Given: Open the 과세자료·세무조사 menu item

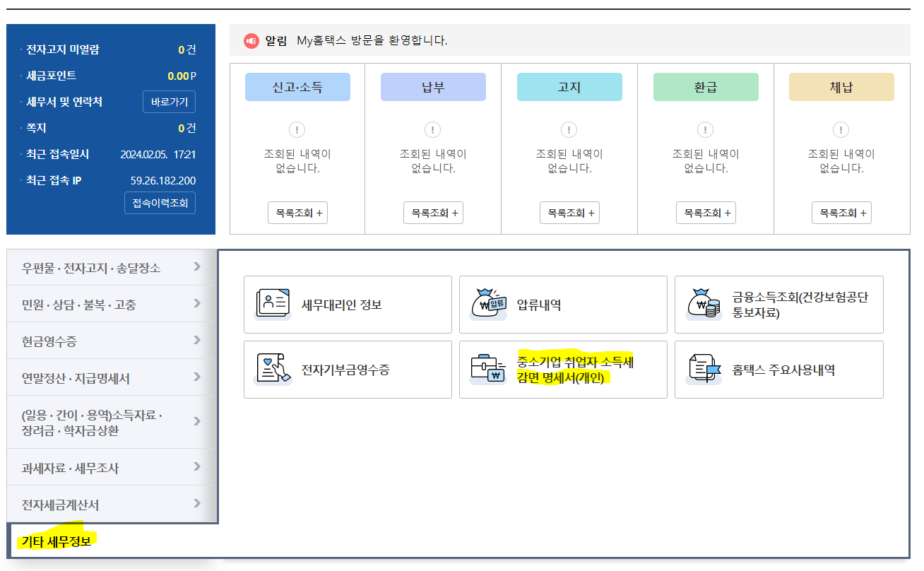Looking at the screenshot, I should click(x=112, y=468).
